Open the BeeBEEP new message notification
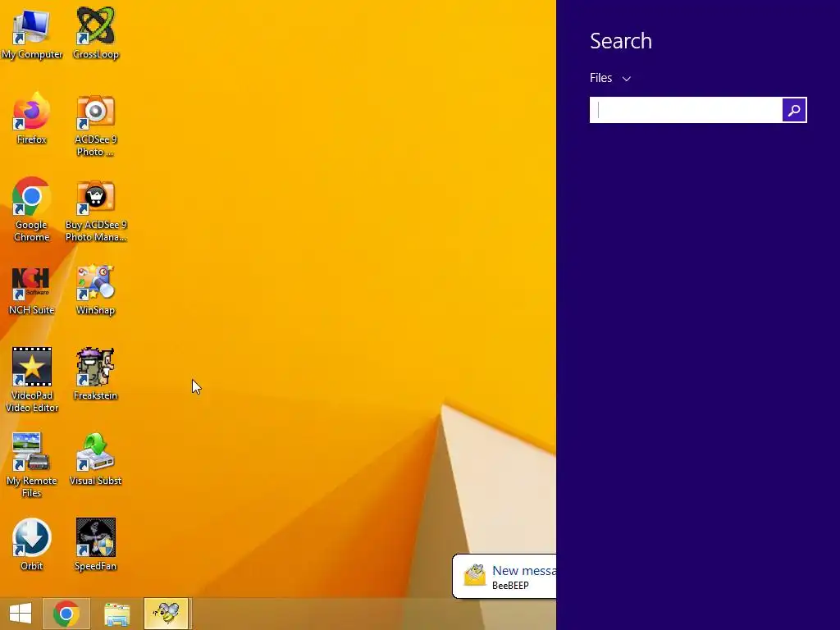Image resolution: width=840 pixels, height=630 pixels. click(x=504, y=577)
